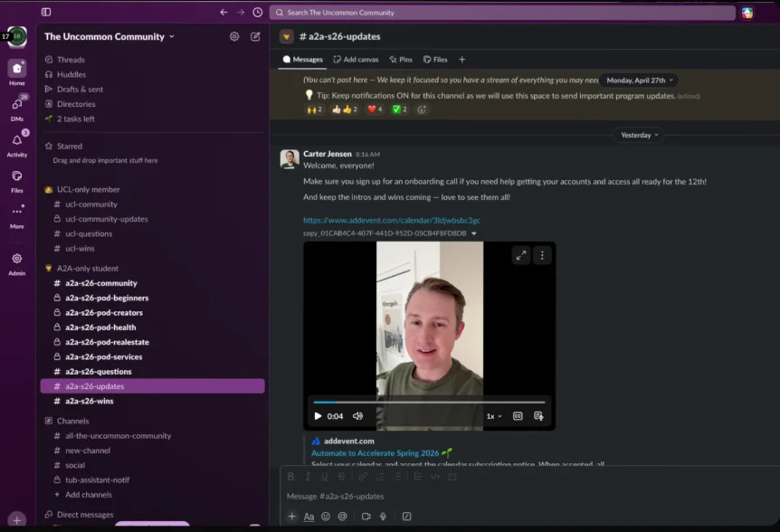Collapse the Starred section

70,147
